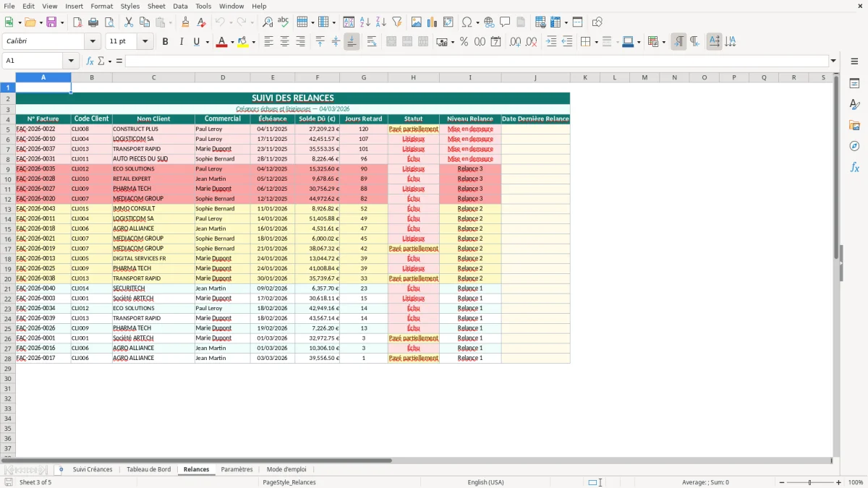Open the Borders dropdown arrow
The image size is (868, 488).
click(x=595, y=42)
